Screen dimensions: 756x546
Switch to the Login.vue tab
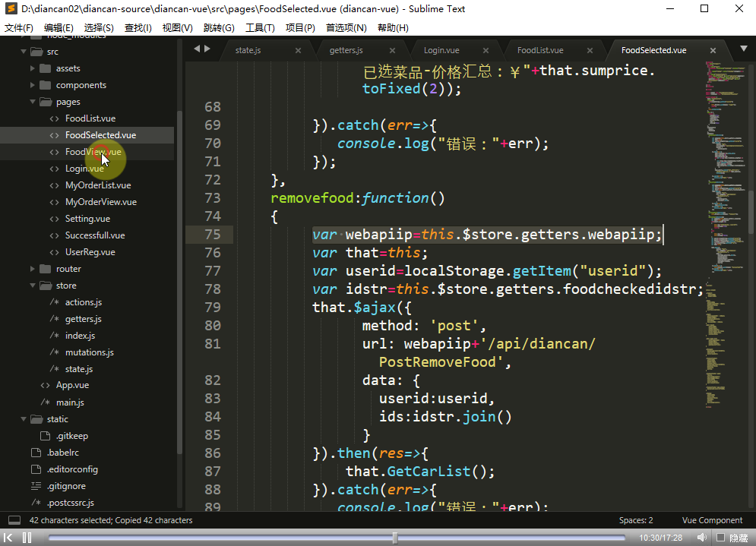tap(441, 51)
